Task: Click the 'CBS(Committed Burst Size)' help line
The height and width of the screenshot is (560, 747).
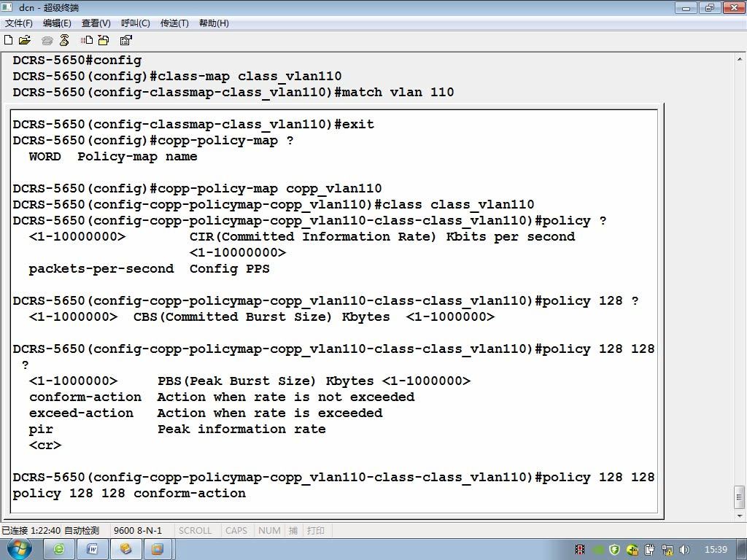Action: click(262, 316)
